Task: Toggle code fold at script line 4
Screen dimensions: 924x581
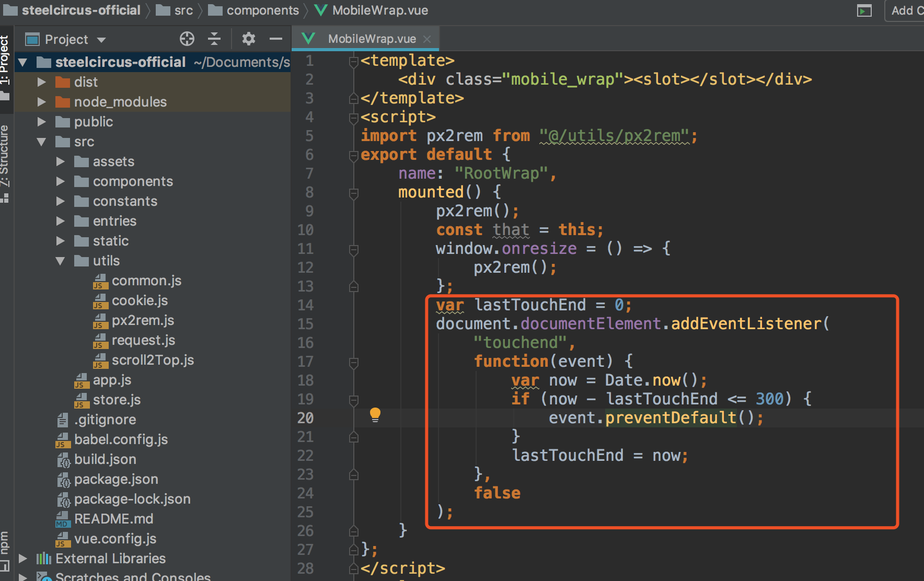Action: pos(354,118)
